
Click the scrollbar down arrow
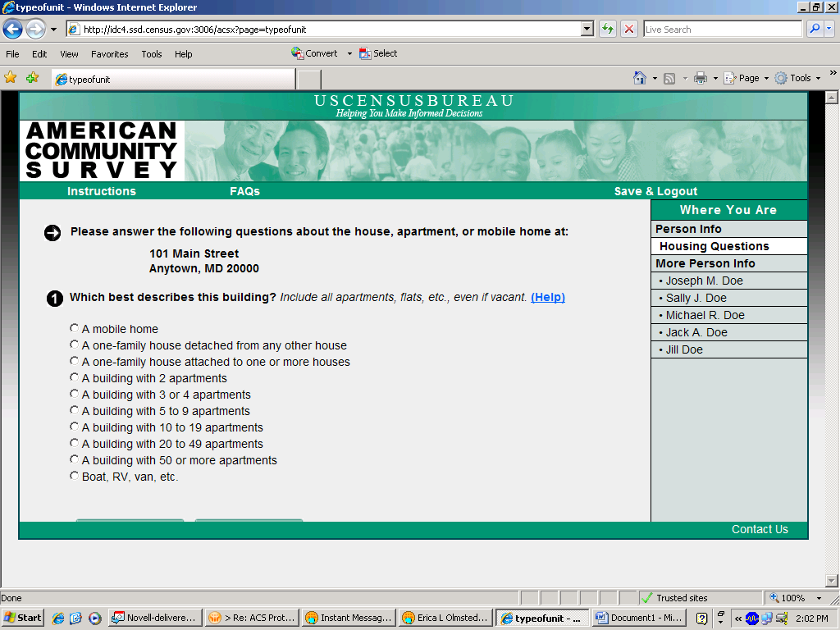832,580
